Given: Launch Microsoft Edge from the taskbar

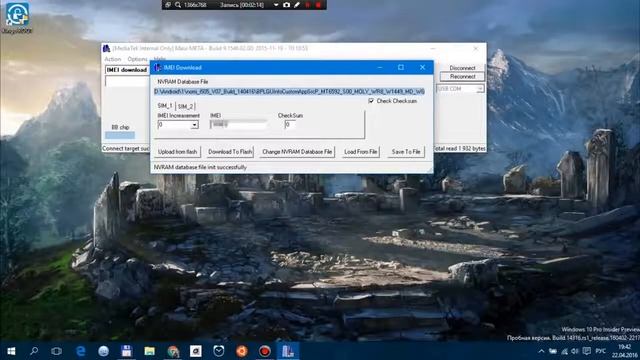Looking at the screenshot, I should pos(81,351).
